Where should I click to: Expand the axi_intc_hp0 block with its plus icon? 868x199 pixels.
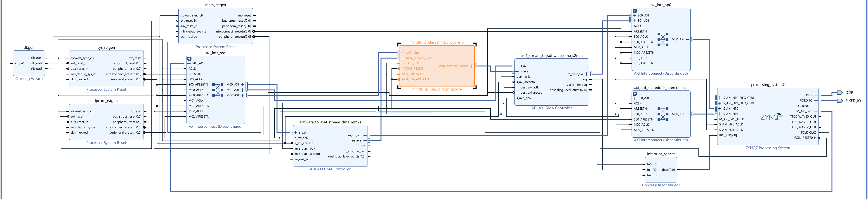point(634,11)
